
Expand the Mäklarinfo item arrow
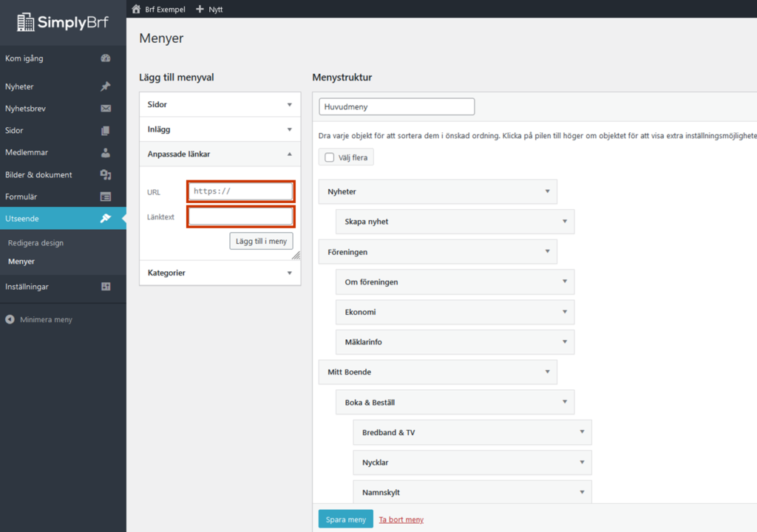click(x=565, y=341)
